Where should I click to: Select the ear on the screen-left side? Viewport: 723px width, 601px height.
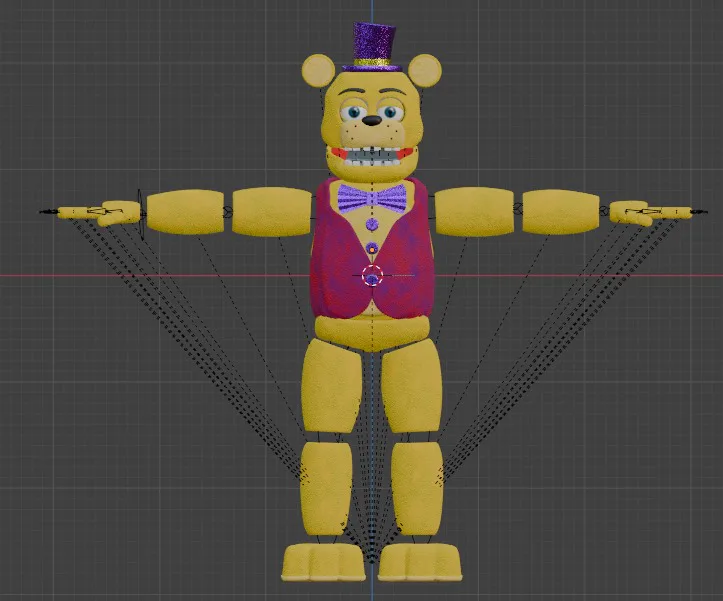[x=319, y=71]
